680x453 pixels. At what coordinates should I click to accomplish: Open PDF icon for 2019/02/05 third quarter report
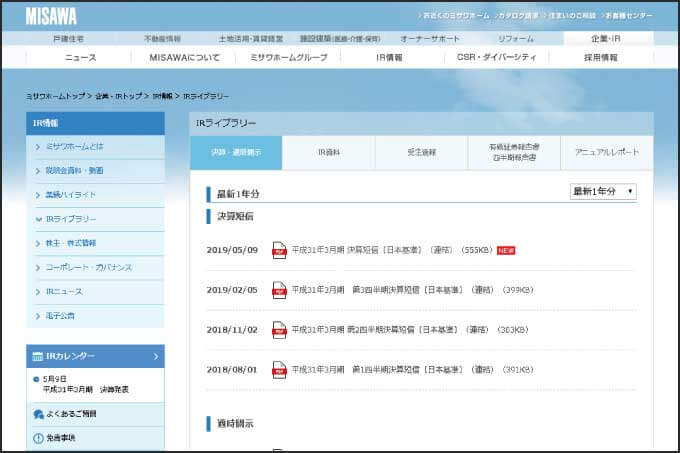(279, 290)
